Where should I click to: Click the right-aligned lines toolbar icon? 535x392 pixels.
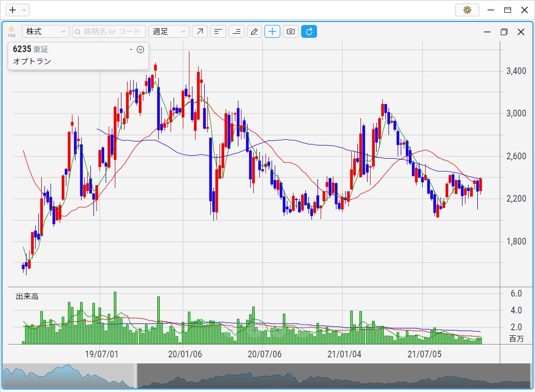pos(236,31)
